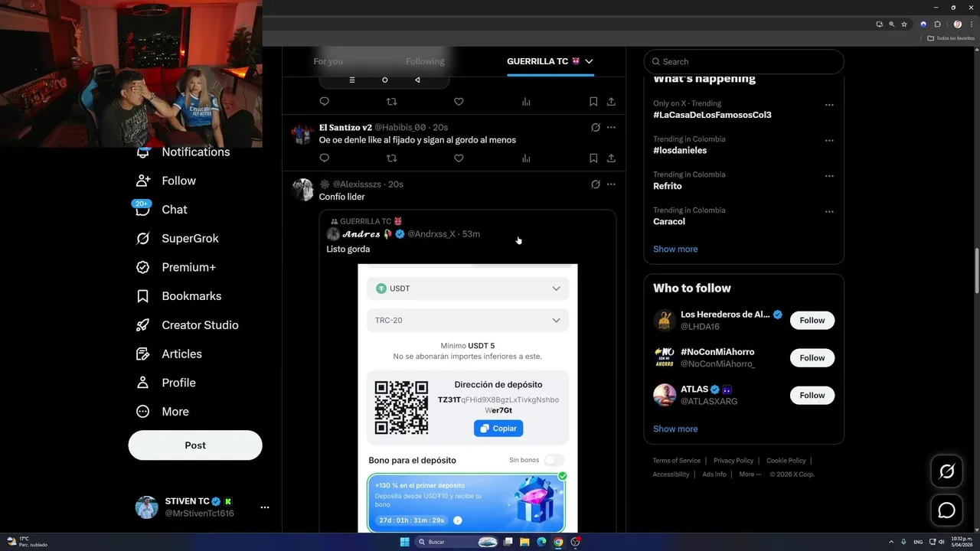Open options for the Caracol trend
Screen dimensions: 980x551
(829, 212)
